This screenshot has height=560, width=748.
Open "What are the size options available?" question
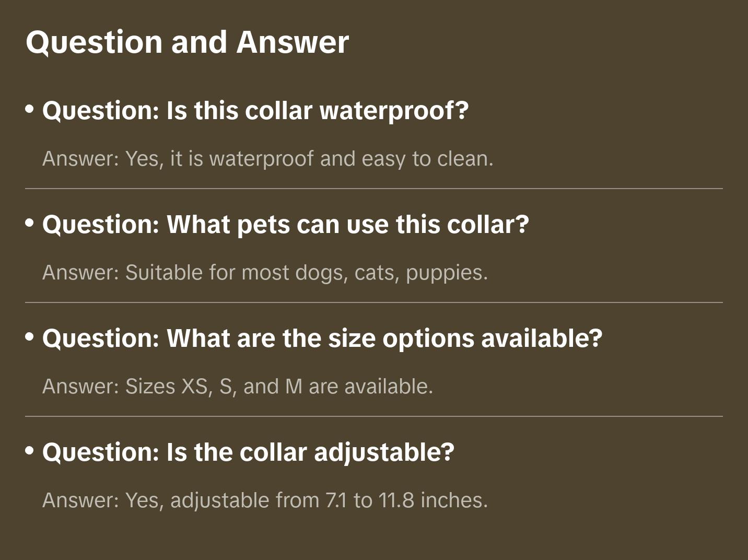click(x=322, y=339)
